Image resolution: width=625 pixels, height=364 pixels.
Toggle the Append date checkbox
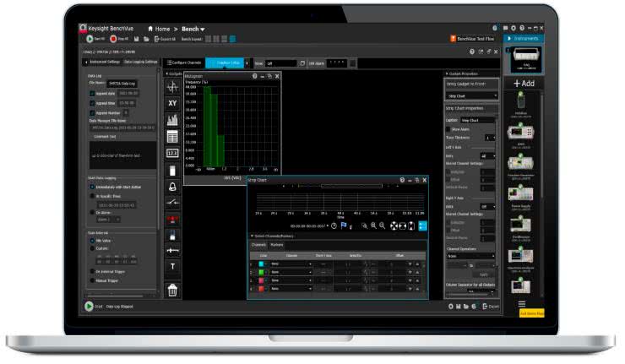[92, 93]
